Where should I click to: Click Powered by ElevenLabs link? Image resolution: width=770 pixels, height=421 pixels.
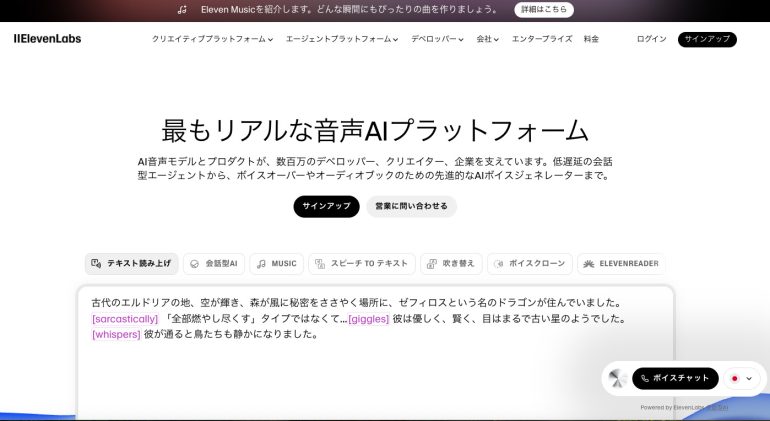point(684,407)
